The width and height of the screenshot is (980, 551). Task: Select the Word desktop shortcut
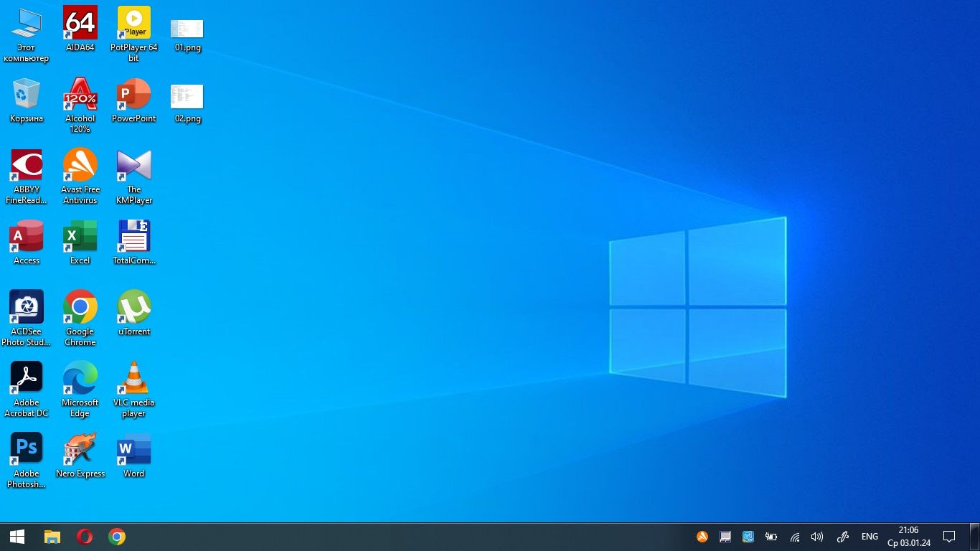(134, 455)
